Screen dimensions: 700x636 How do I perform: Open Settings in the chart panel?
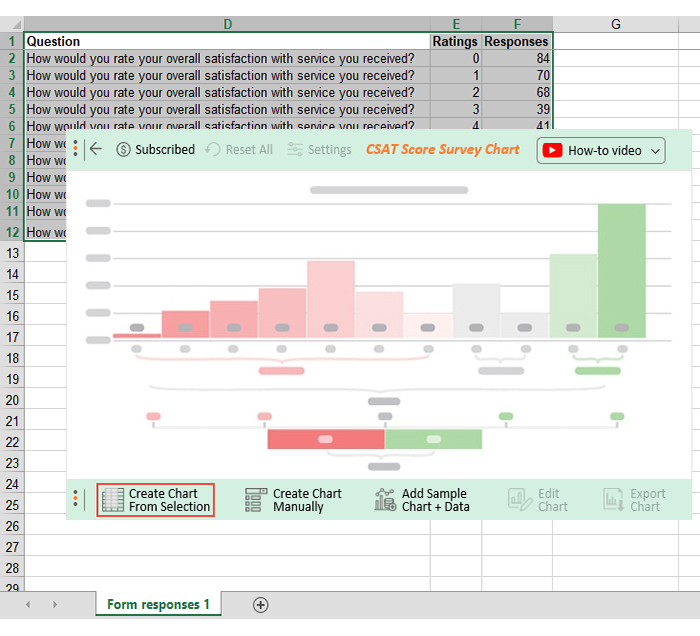[319, 150]
